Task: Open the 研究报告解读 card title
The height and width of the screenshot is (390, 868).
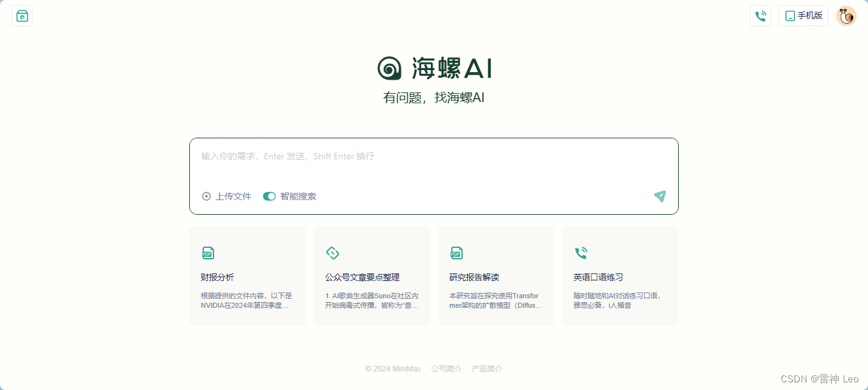Action: [x=474, y=277]
